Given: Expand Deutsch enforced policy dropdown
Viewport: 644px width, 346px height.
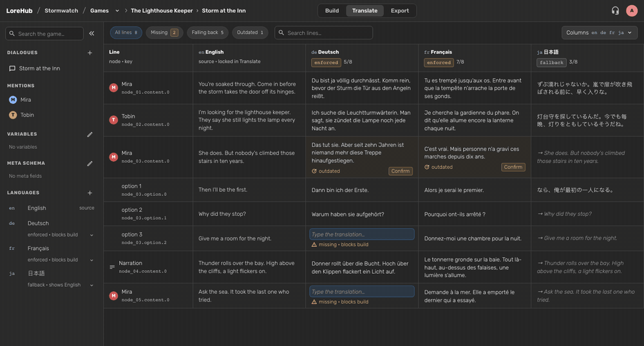Looking at the screenshot, I should [91, 235].
